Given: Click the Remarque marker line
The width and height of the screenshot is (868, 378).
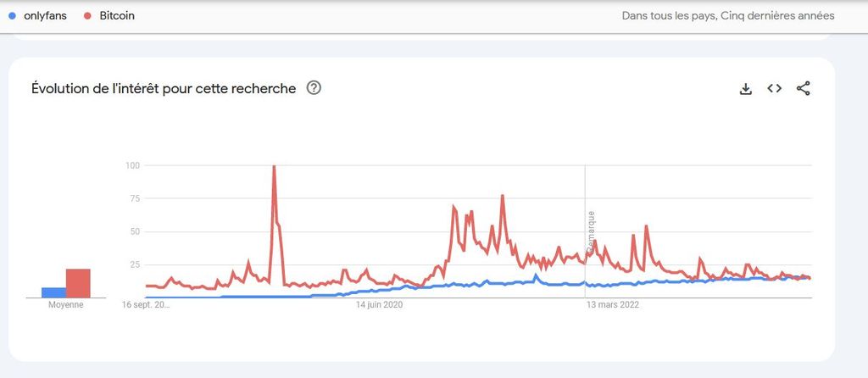Looking at the screenshot, I should click(x=586, y=231).
